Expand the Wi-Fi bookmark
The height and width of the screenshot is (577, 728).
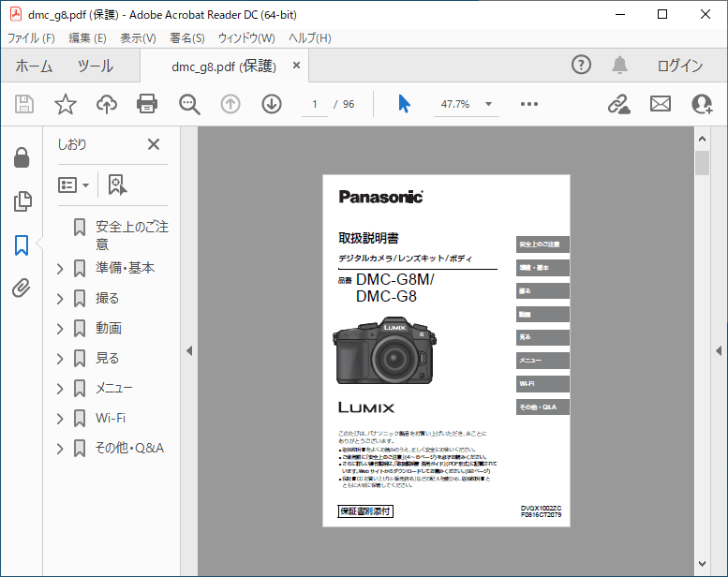tap(60, 419)
